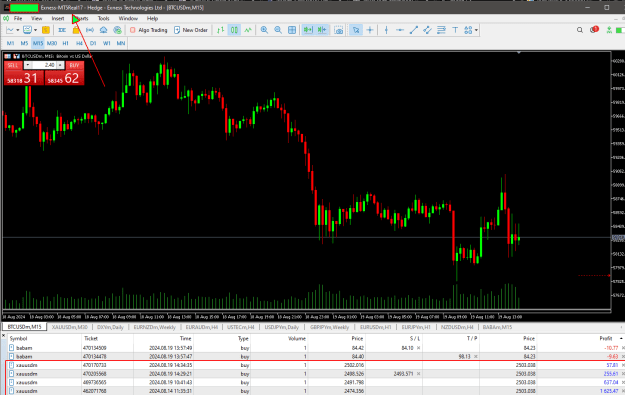This screenshot has width=625, height=395.
Task: Open the USDJPYm,Daily chart tab
Action: click(x=282, y=327)
